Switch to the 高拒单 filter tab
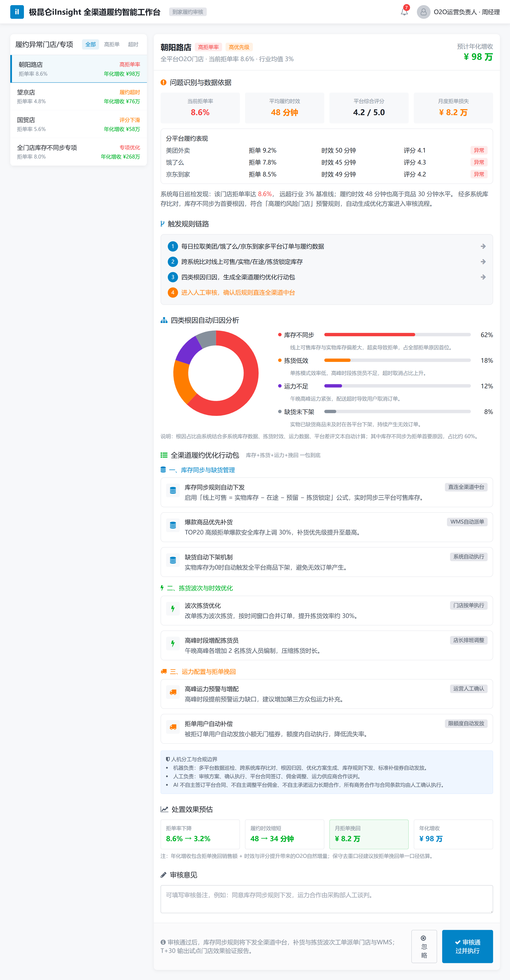 tap(112, 44)
